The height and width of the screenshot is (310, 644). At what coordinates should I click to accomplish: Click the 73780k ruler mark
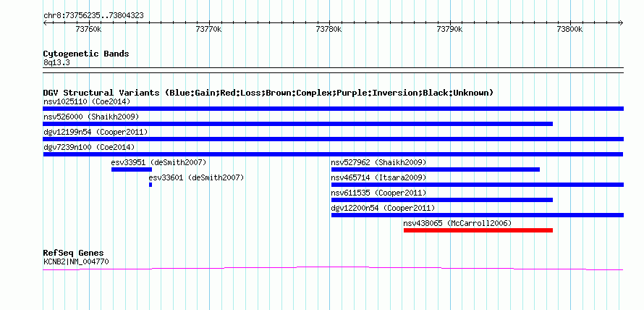[329, 29]
